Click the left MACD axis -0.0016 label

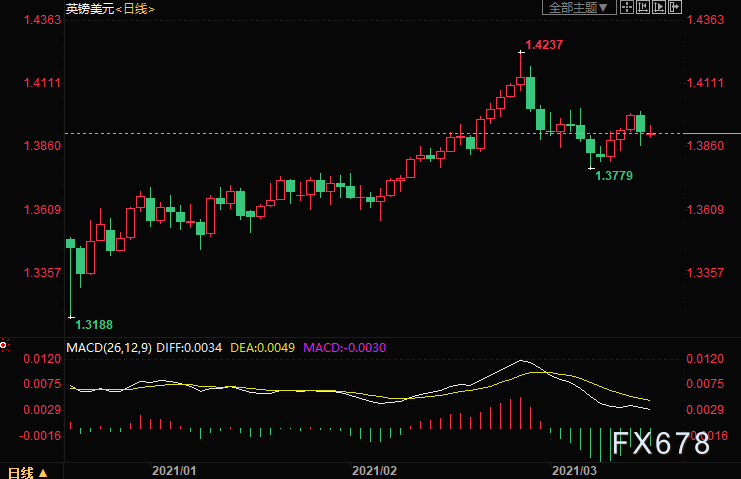click(40, 436)
